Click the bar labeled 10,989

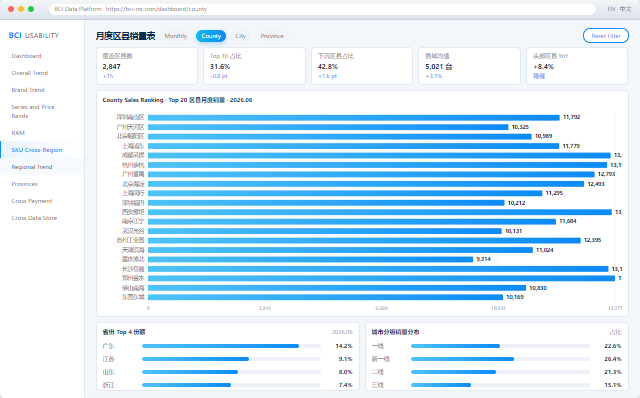pos(340,136)
